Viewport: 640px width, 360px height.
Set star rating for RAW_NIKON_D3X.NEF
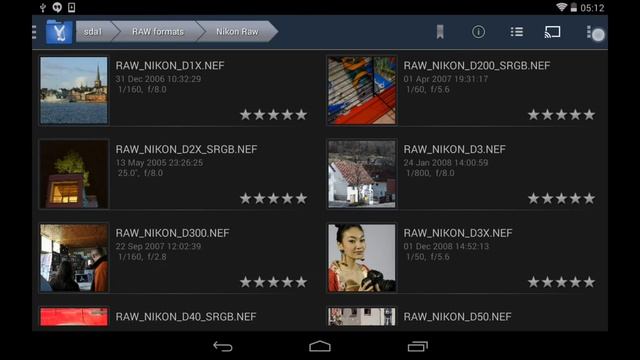tap(561, 282)
